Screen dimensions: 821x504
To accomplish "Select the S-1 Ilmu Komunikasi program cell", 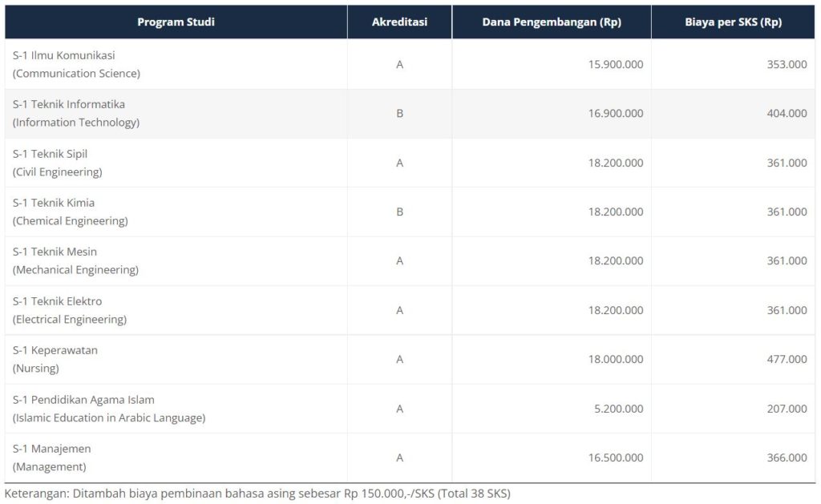I will click(76, 64).
